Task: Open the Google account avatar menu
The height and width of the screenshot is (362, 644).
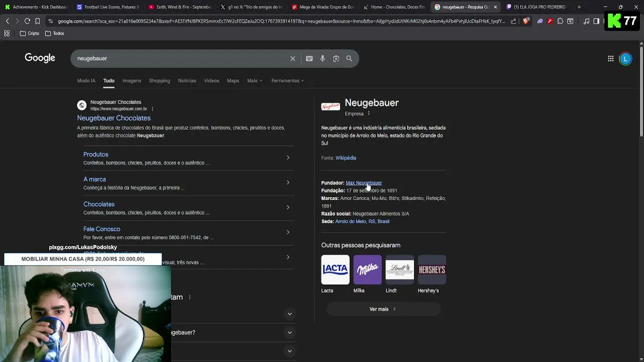Action: pyautogui.click(x=625, y=59)
